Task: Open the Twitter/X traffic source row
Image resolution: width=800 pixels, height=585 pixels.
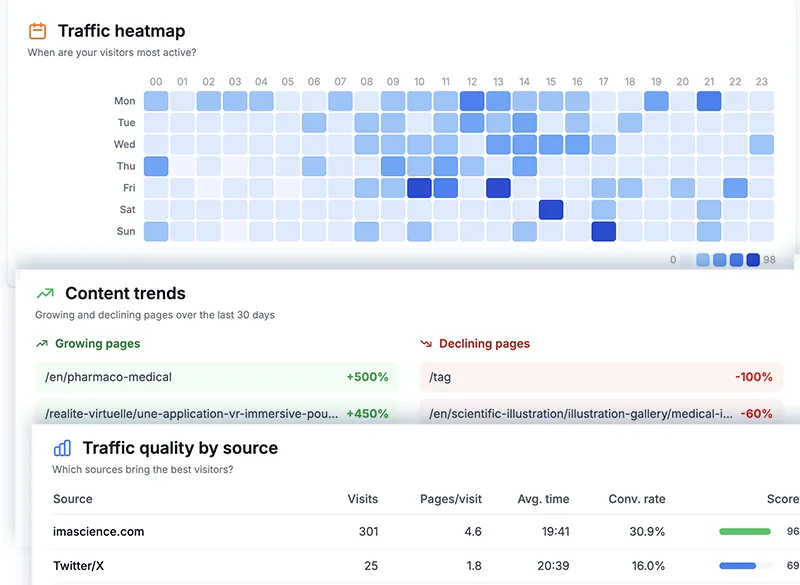Action: coord(76,565)
